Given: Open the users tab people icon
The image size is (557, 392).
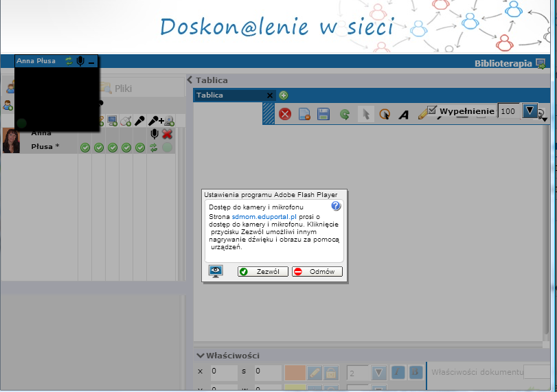Looking at the screenshot, I should click(x=10, y=87).
